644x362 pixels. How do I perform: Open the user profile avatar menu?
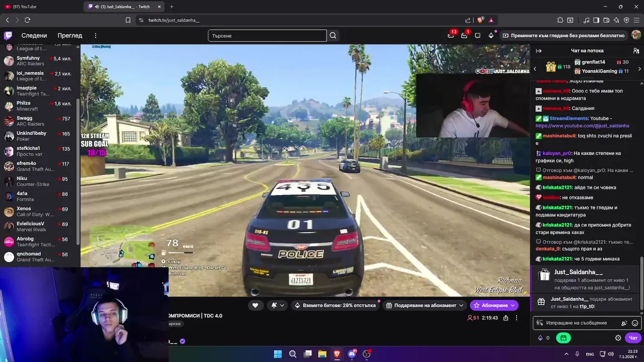click(x=636, y=35)
